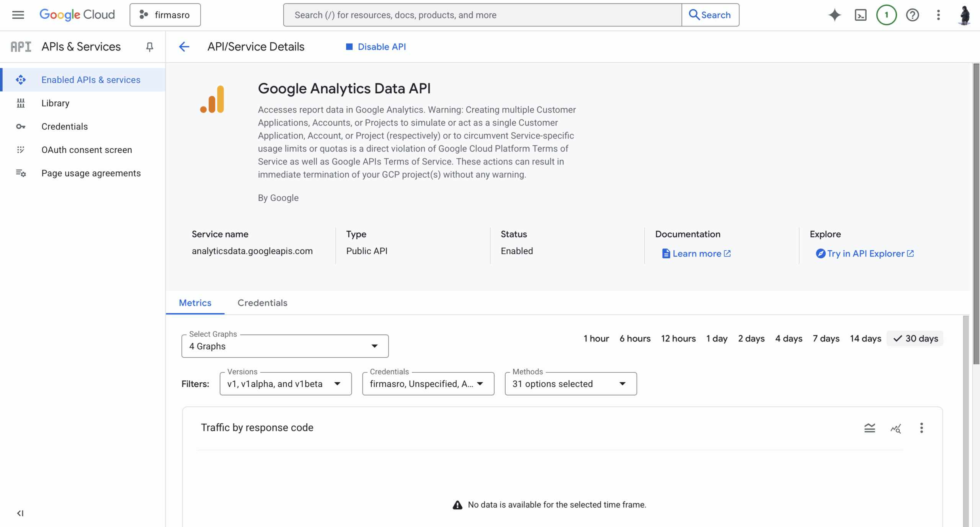This screenshot has height=527, width=980.
Task: Open the user account avatar
Action: coord(965,15)
